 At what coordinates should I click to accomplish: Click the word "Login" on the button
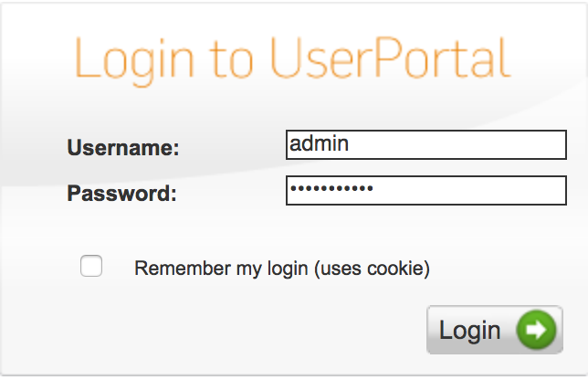coord(469,331)
